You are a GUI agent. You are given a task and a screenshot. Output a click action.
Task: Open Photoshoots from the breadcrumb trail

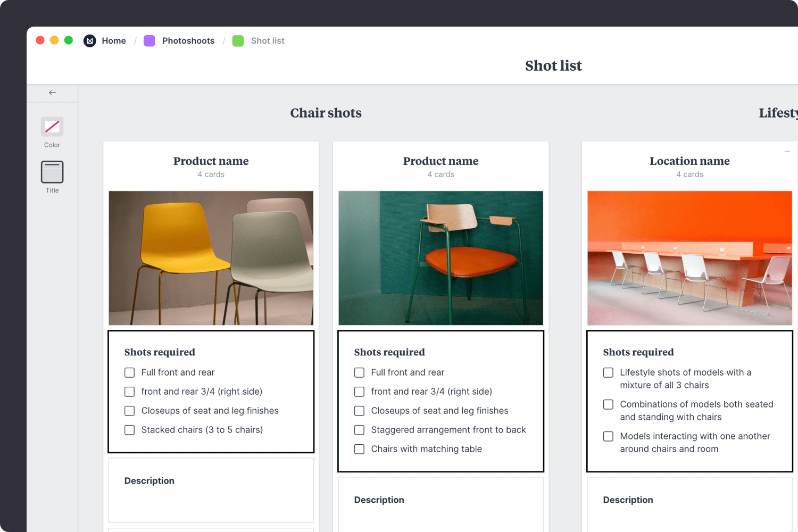(x=188, y=40)
